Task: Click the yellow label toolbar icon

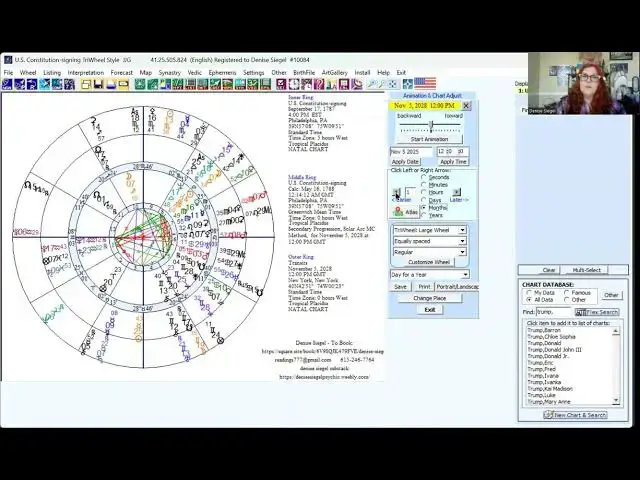Action: tap(123, 84)
